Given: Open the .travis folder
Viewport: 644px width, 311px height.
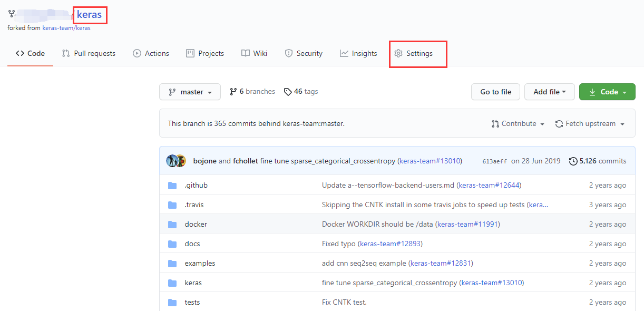Looking at the screenshot, I should pyautogui.click(x=194, y=205).
